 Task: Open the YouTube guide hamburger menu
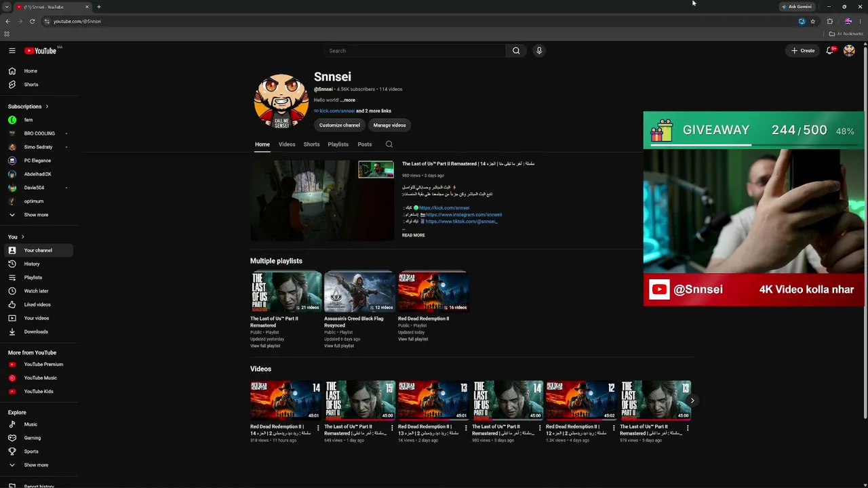tap(12, 51)
